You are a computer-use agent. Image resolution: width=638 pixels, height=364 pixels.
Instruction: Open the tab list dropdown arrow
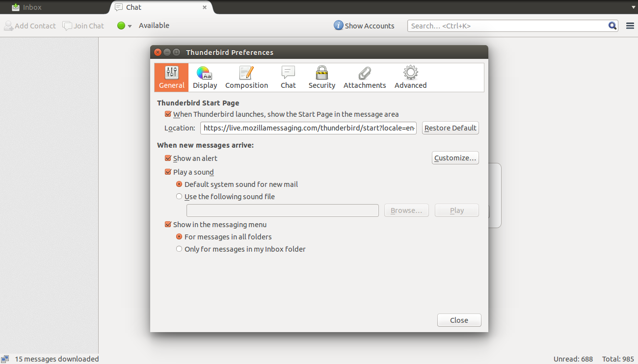point(633,7)
